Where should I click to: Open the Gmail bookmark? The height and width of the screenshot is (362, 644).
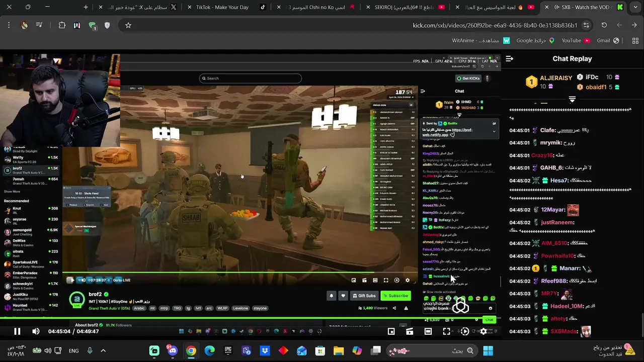click(608, 41)
